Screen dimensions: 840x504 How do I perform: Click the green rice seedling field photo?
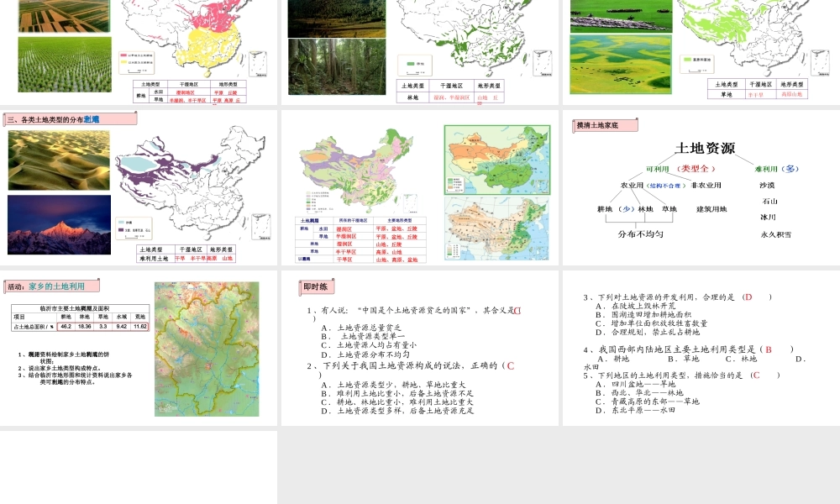pyautogui.click(x=65, y=65)
